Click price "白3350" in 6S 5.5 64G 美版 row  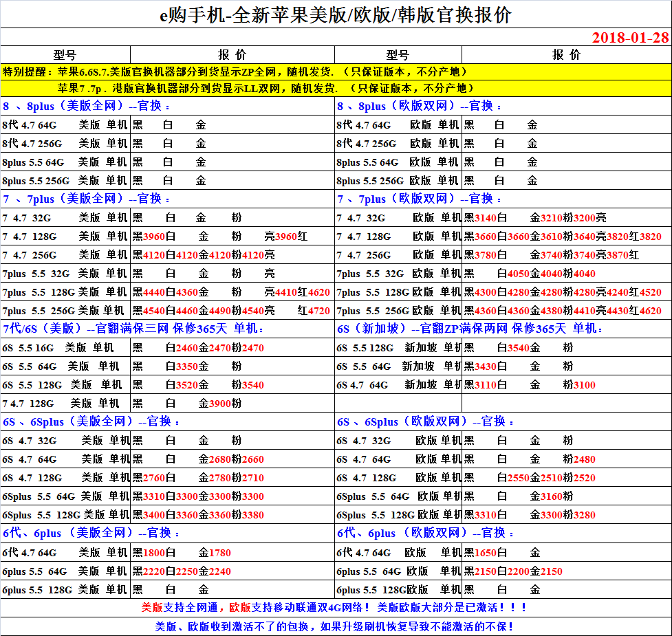(182, 366)
